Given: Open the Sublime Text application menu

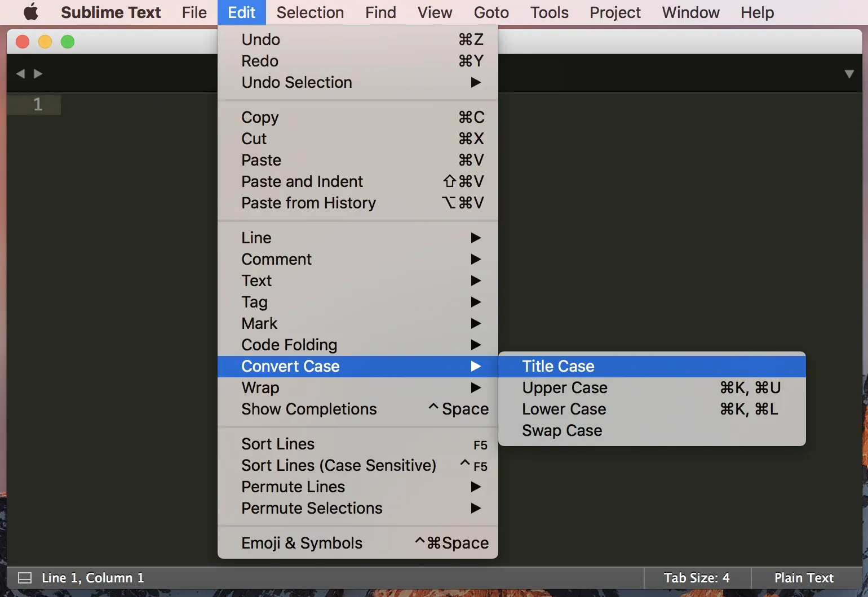Looking at the screenshot, I should point(111,12).
